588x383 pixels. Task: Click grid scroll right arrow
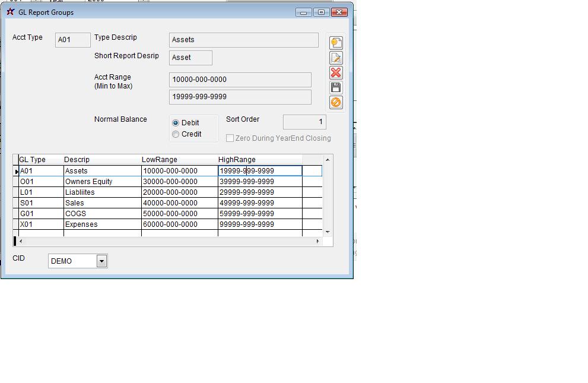tap(317, 241)
